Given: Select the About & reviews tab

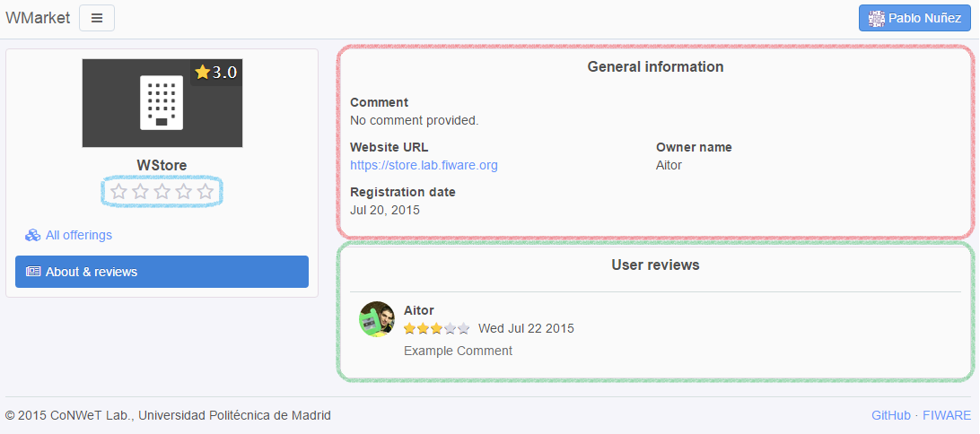Looking at the screenshot, I should 162,272.
